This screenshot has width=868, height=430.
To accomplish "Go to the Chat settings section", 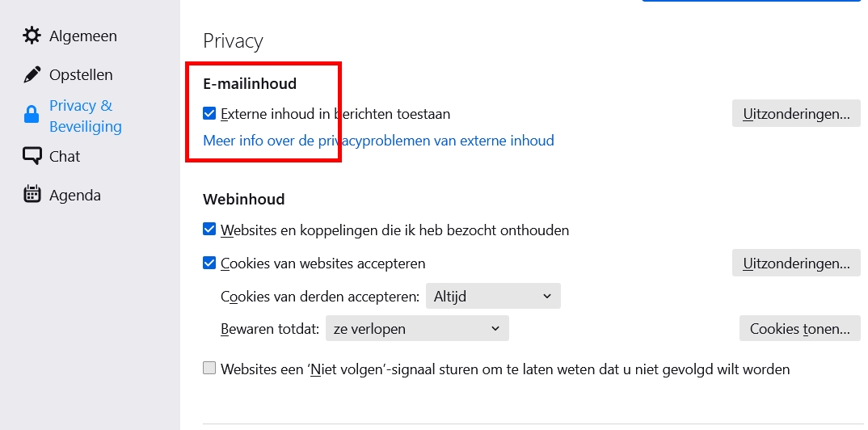I will (65, 156).
